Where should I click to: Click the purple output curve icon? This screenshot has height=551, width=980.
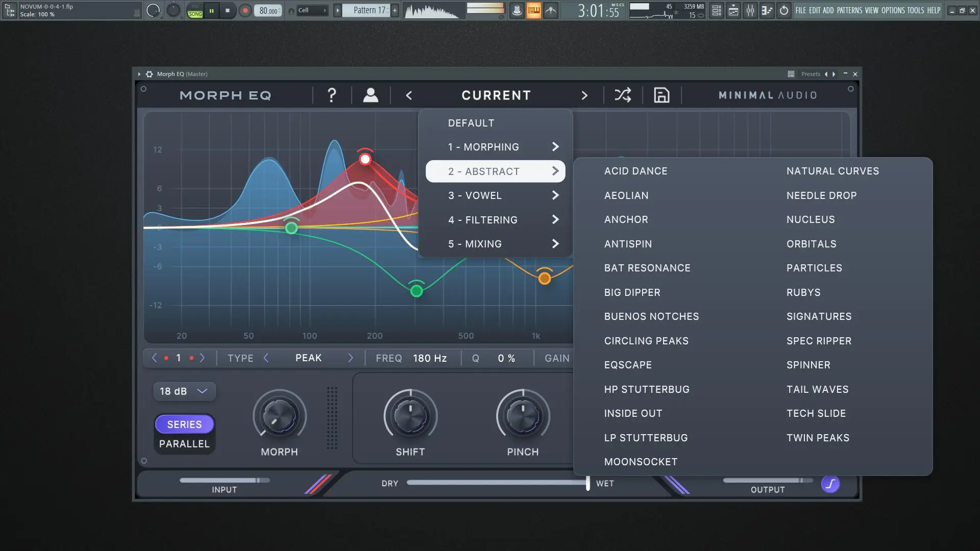click(830, 484)
